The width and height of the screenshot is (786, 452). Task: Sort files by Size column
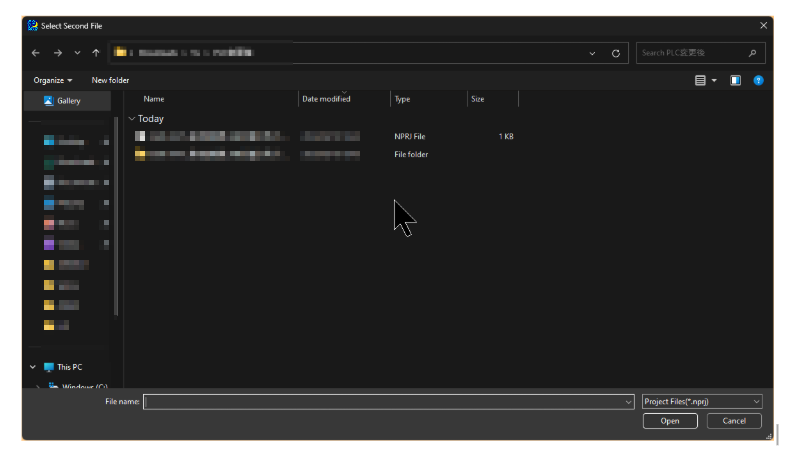click(478, 99)
